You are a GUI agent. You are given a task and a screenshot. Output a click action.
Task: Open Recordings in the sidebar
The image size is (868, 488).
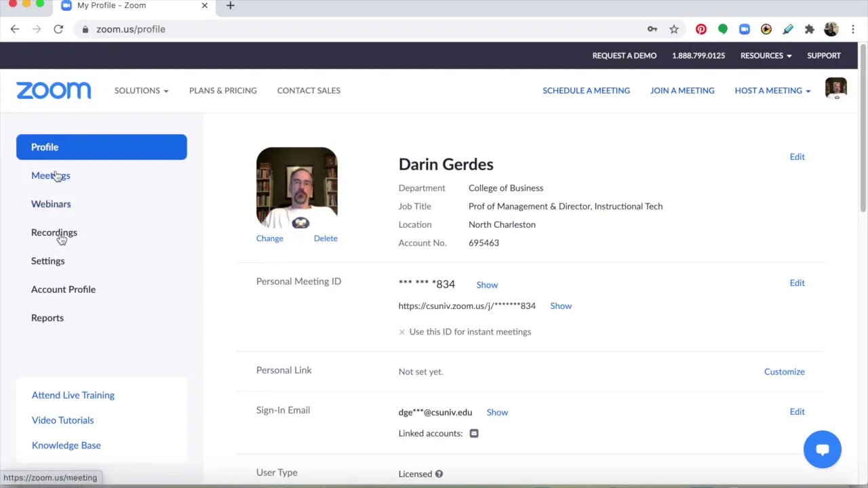[x=54, y=232]
